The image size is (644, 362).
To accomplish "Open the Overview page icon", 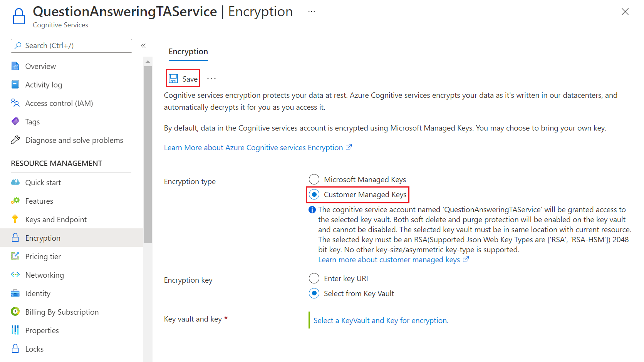I will point(15,66).
